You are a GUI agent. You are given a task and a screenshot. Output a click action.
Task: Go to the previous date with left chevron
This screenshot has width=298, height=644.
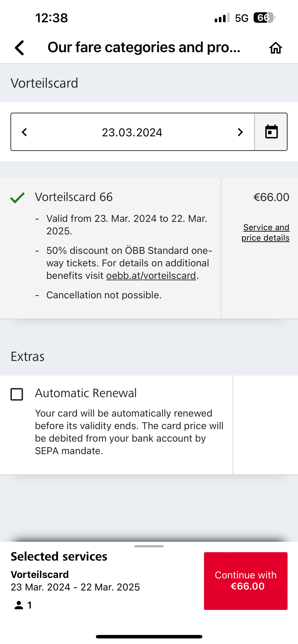click(24, 132)
